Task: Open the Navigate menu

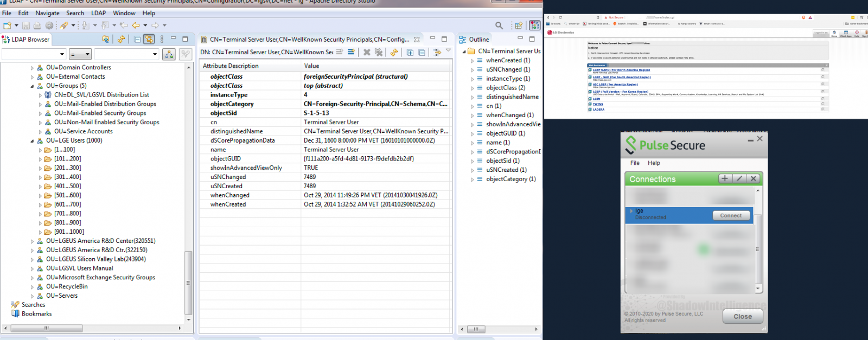Action: click(47, 13)
